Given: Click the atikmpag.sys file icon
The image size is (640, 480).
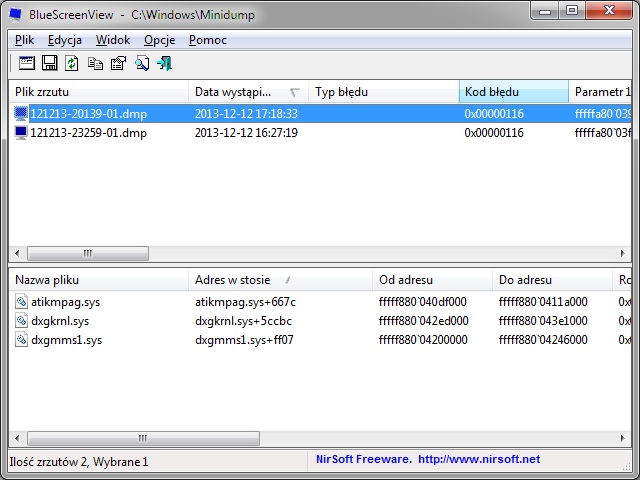Looking at the screenshot, I should tap(21, 302).
